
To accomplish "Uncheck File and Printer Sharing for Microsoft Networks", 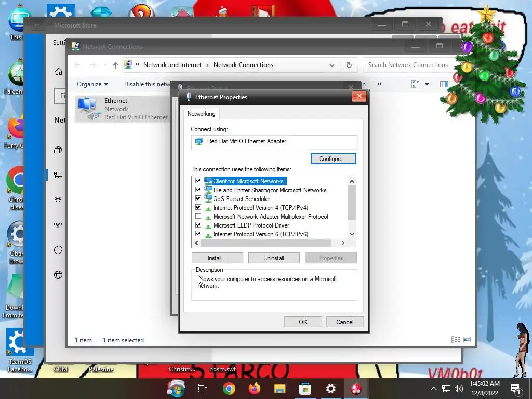I will pos(198,190).
